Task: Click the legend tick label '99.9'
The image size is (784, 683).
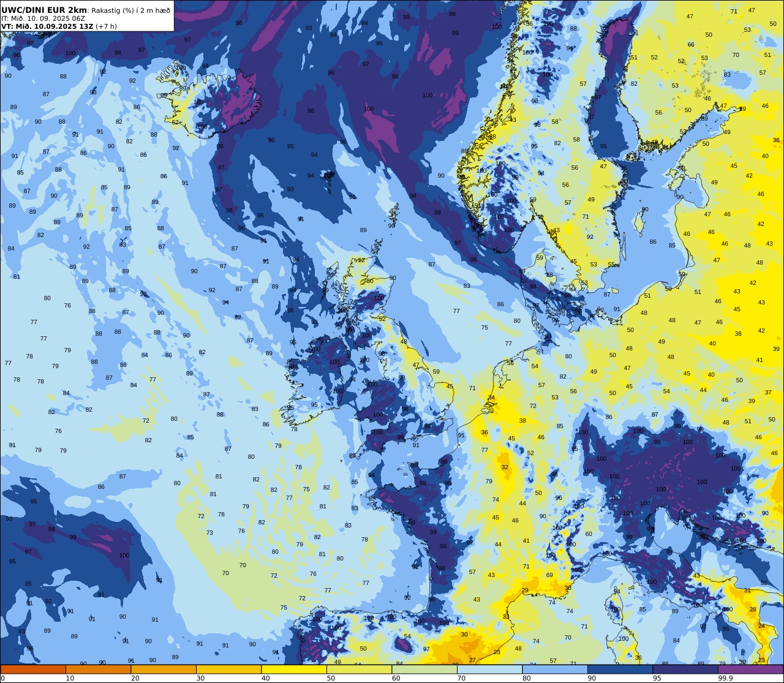Action: pyautogui.click(x=725, y=678)
